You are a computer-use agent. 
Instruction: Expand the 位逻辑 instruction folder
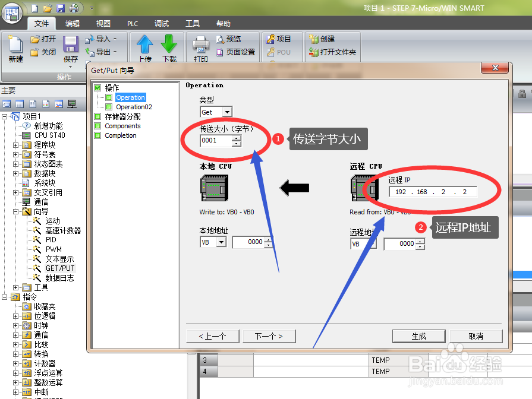[x=15, y=316]
